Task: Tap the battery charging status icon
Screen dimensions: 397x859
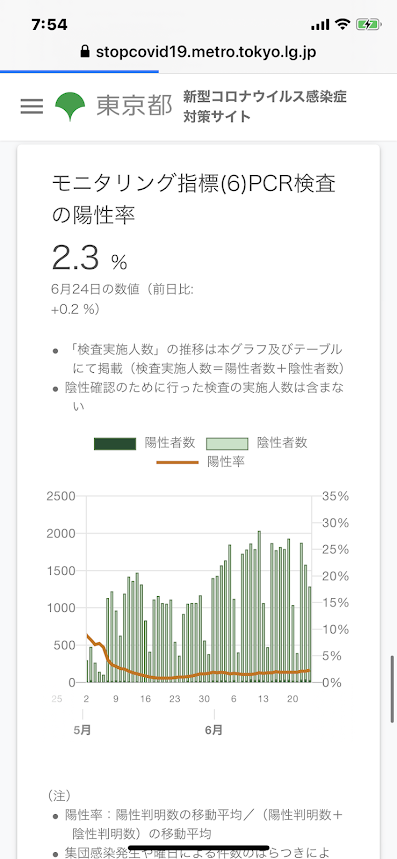Action: (365, 24)
